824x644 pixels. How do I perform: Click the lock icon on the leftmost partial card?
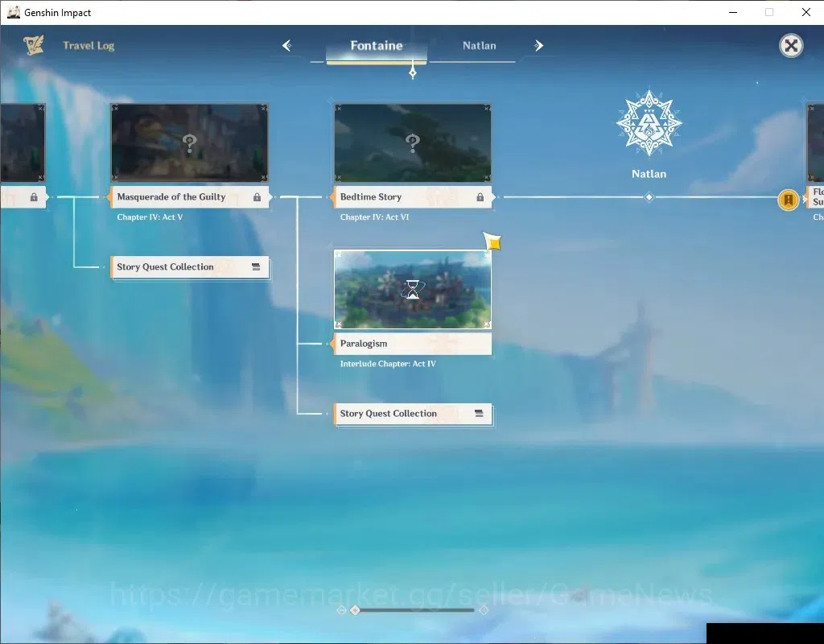pyautogui.click(x=34, y=197)
